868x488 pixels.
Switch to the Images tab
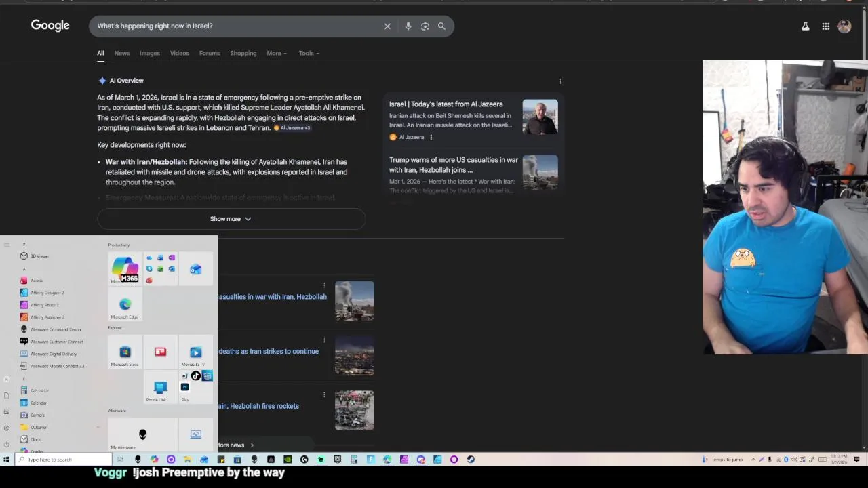point(150,54)
